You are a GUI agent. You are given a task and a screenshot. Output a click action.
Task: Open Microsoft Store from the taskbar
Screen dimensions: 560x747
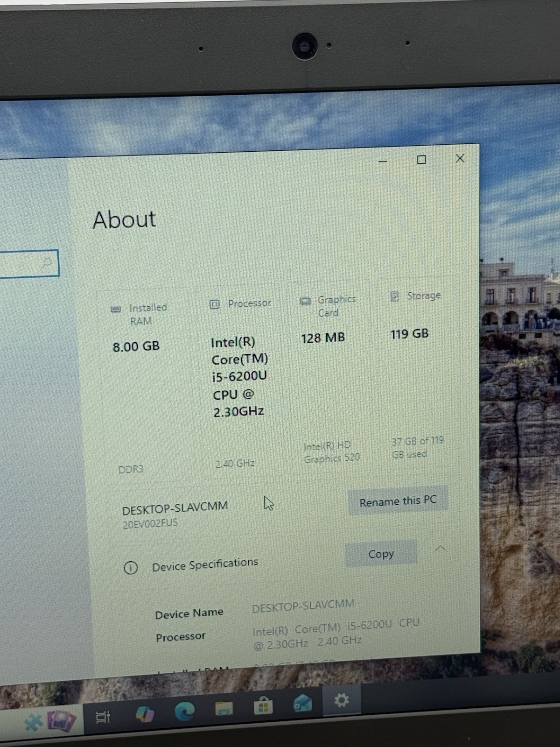(263, 705)
